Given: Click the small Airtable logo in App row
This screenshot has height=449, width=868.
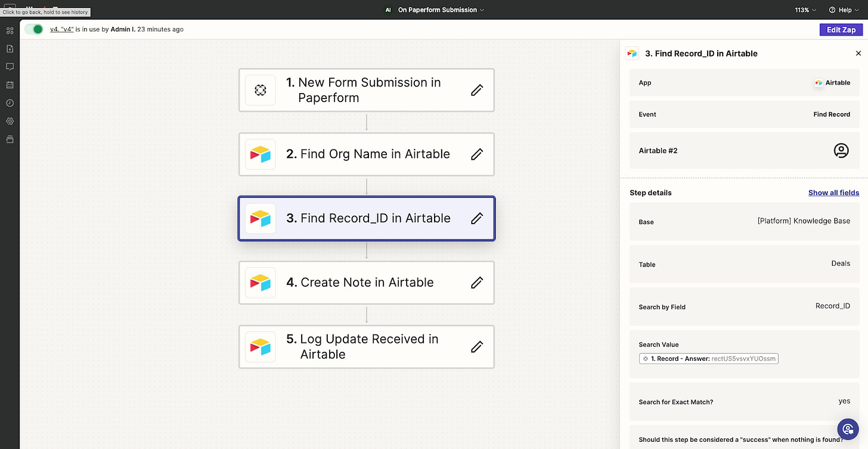Looking at the screenshot, I should coord(819,83).
